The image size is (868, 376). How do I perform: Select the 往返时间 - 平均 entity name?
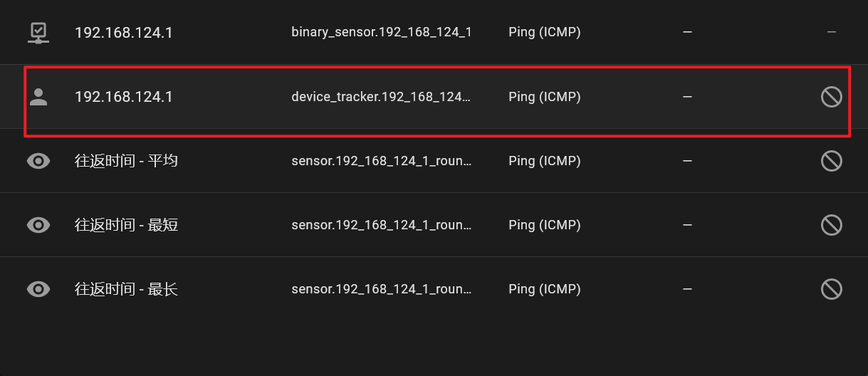[126, 161]
